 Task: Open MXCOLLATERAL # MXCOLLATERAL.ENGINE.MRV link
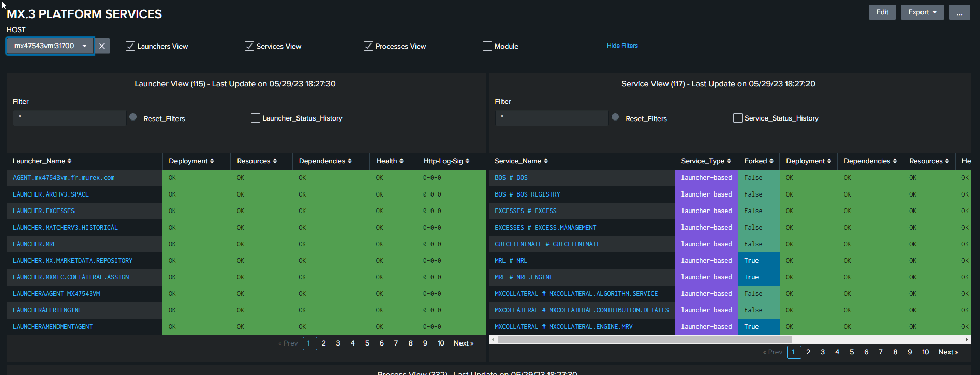563,326
